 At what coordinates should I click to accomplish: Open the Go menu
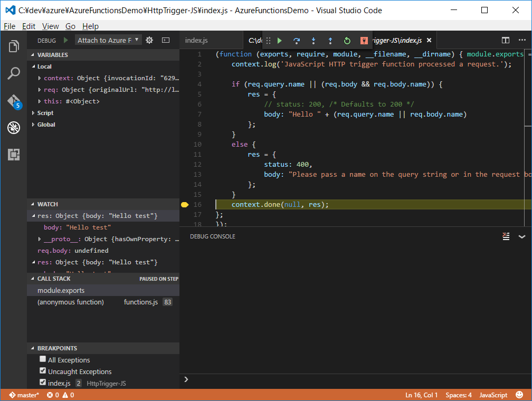click(70, 26)
